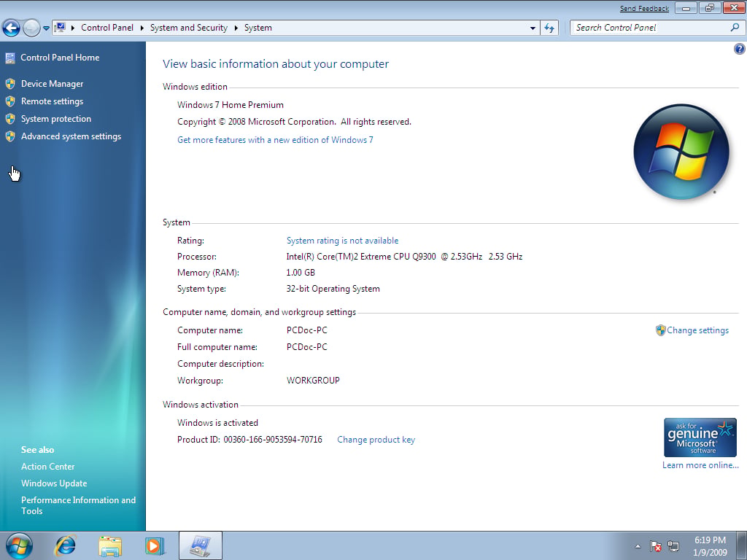The height and width of the screenshot is (560, 747).
Task: Click shield icon beside Remote settings
Action: click(x=10, y=101)
